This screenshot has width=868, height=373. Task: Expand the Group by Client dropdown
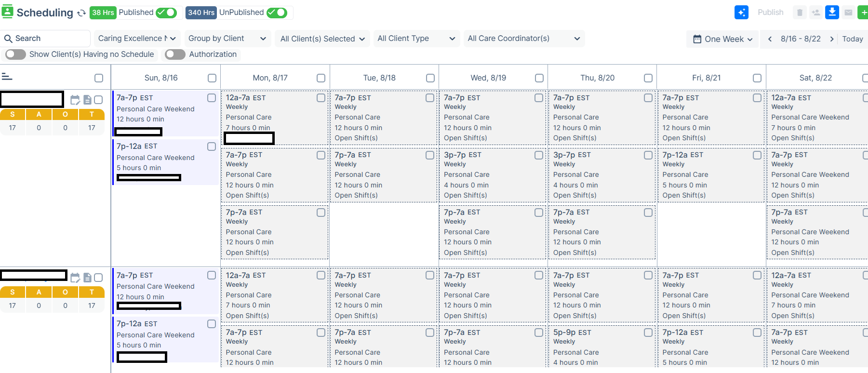(x=227, y=39)
